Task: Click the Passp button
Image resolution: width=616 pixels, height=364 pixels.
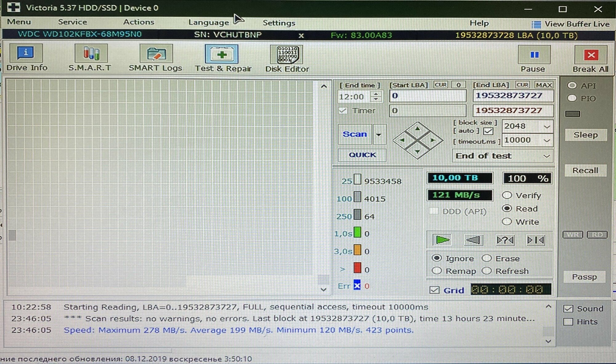Action: pos(584,277)
